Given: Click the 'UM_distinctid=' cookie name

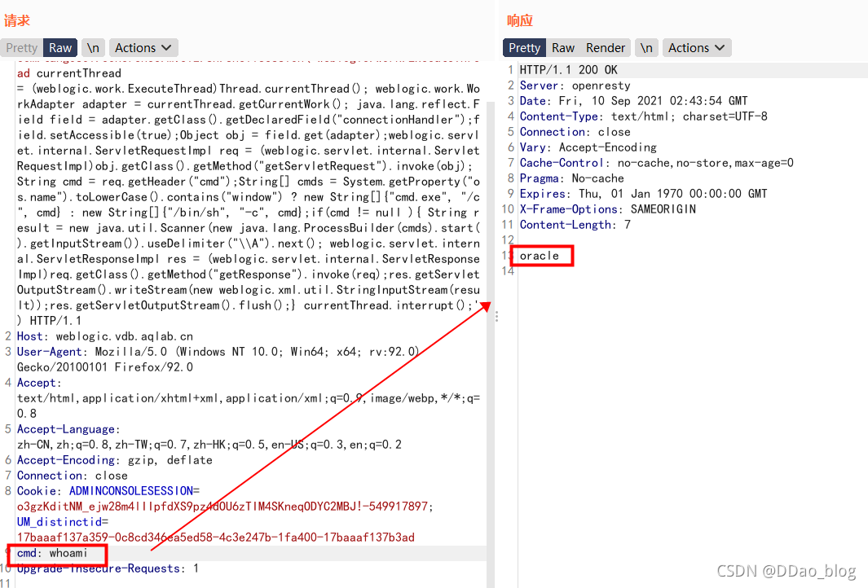Looking at the screenshot, I should coord(63,522).
